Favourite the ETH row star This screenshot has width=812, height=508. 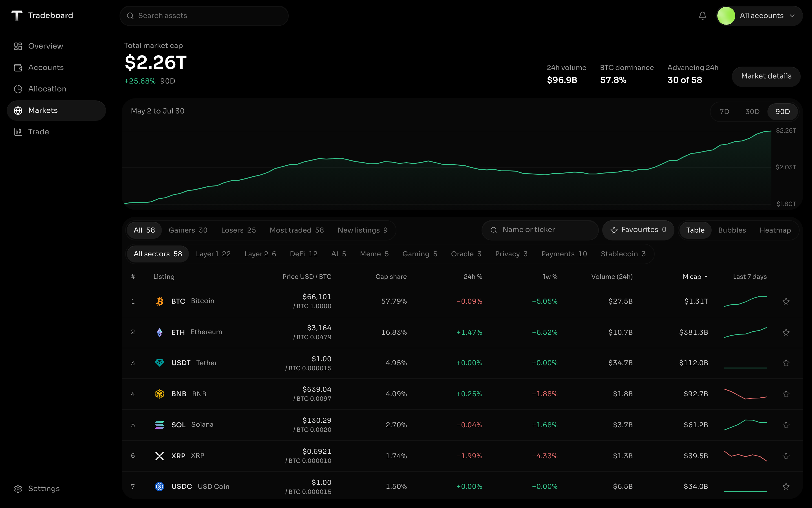point(786,332)
